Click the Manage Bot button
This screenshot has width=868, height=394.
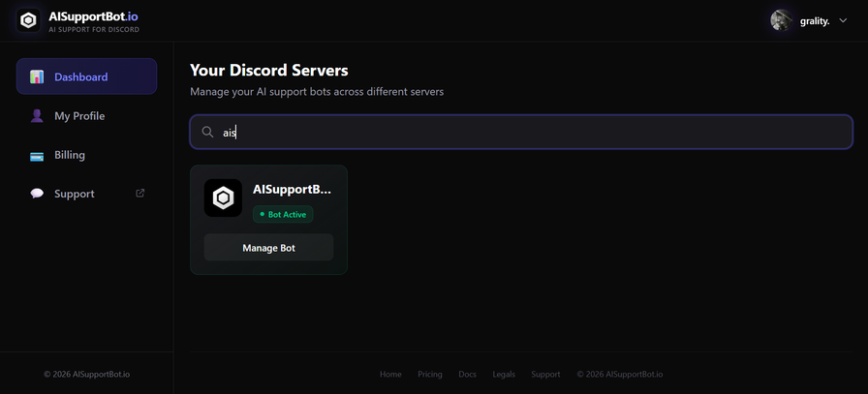pos(268,248)
